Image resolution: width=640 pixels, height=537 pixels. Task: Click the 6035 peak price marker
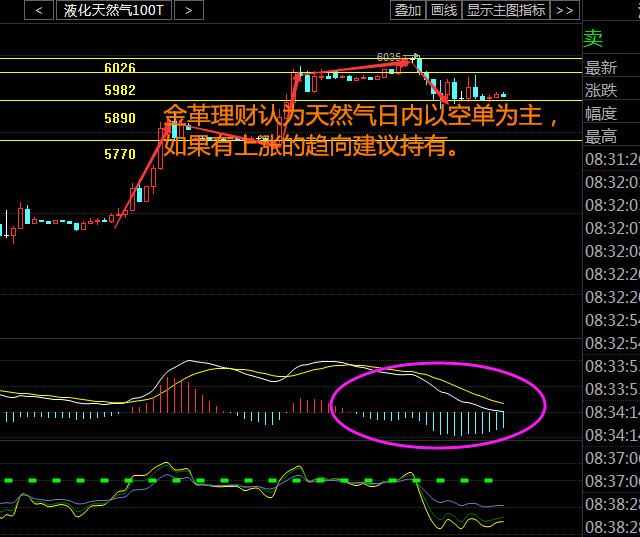tap(389, 57)
